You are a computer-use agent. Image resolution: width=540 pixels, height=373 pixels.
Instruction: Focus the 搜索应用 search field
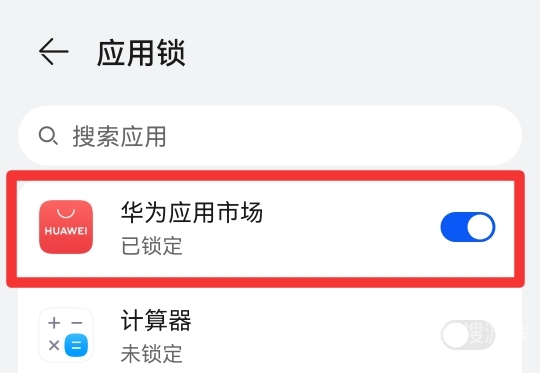270,136
